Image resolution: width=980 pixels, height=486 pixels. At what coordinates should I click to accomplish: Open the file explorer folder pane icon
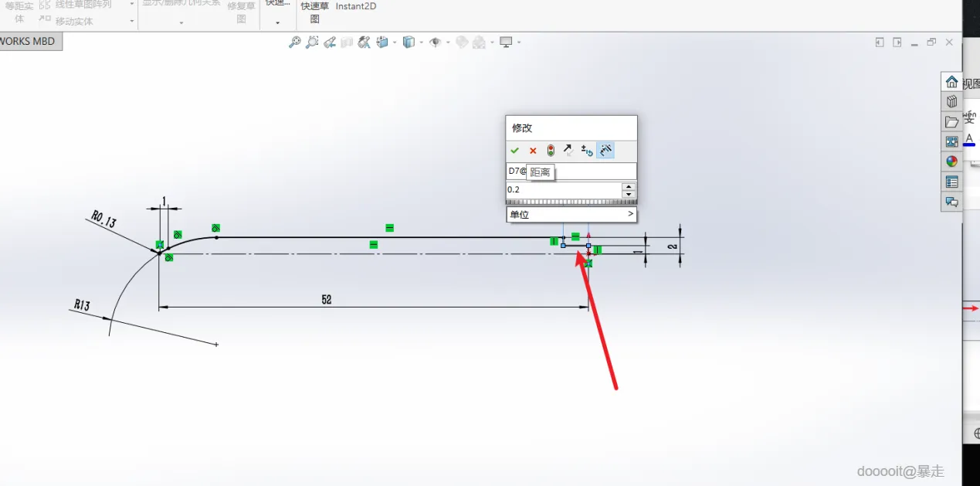coord(951,122)
